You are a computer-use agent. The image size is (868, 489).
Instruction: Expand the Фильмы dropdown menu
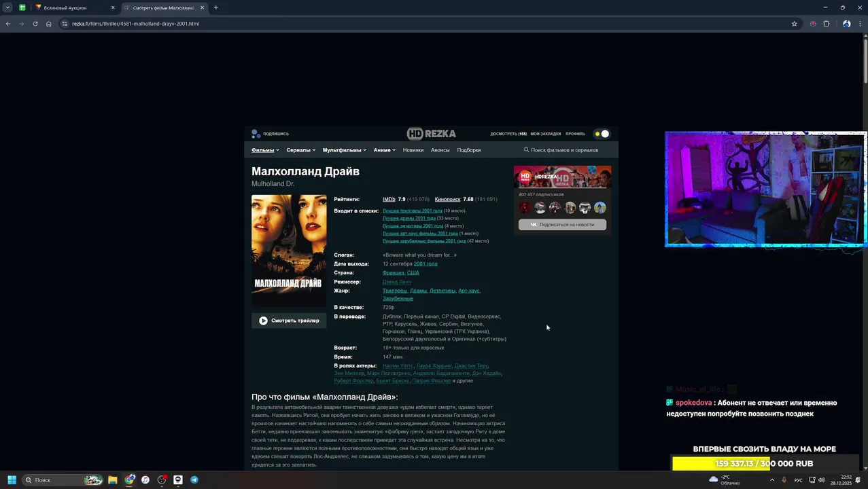265,150
